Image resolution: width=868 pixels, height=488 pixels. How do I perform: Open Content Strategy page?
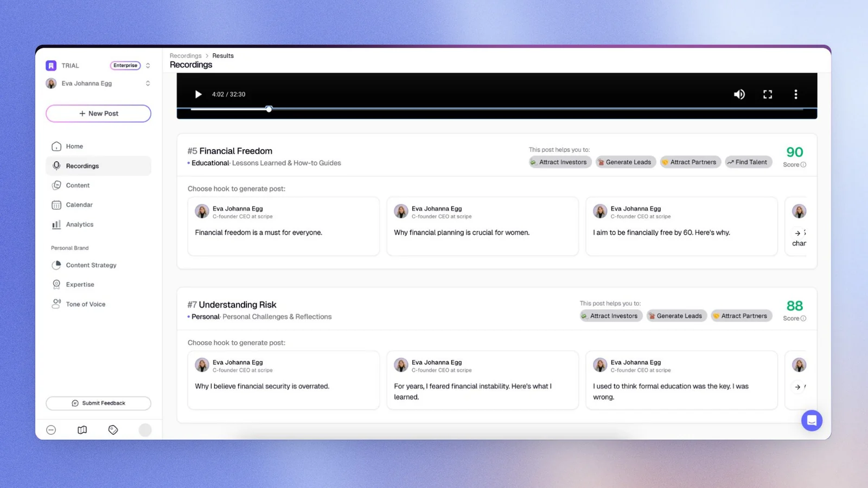(x=98, y=265)
